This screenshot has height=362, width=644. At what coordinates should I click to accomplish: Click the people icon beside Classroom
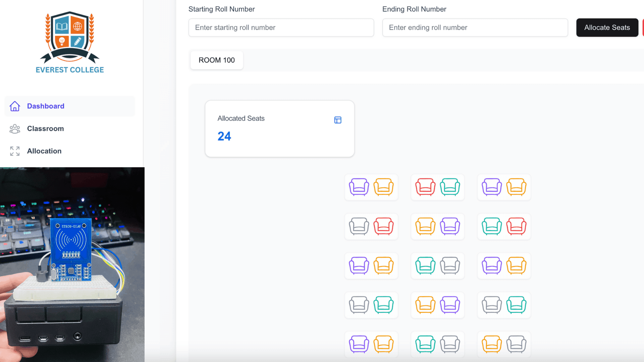click(15, 129)
